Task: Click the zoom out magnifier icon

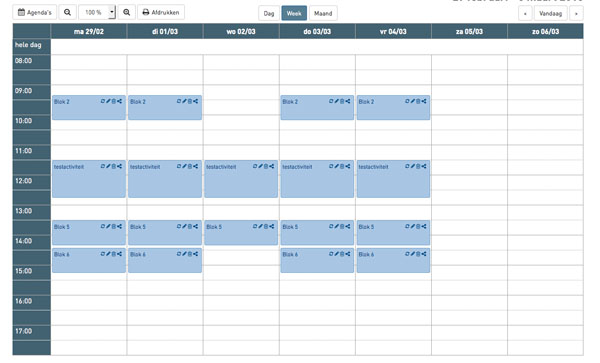Action: (67, 12)
